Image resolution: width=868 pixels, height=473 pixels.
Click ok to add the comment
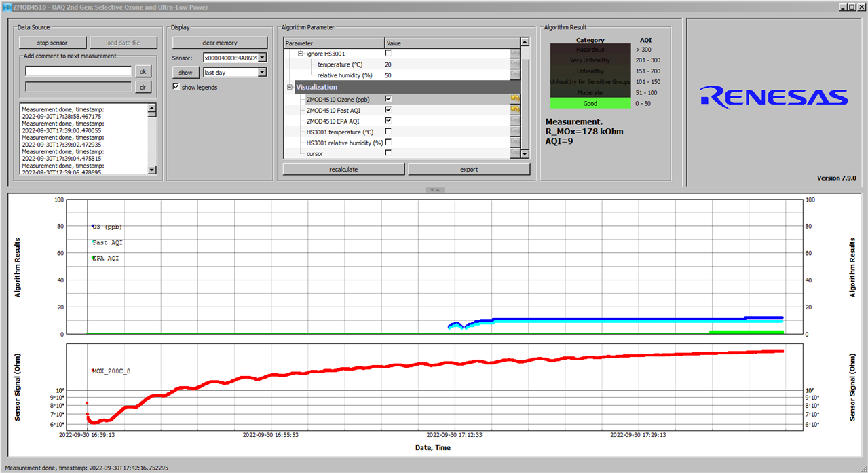(143, 71)
